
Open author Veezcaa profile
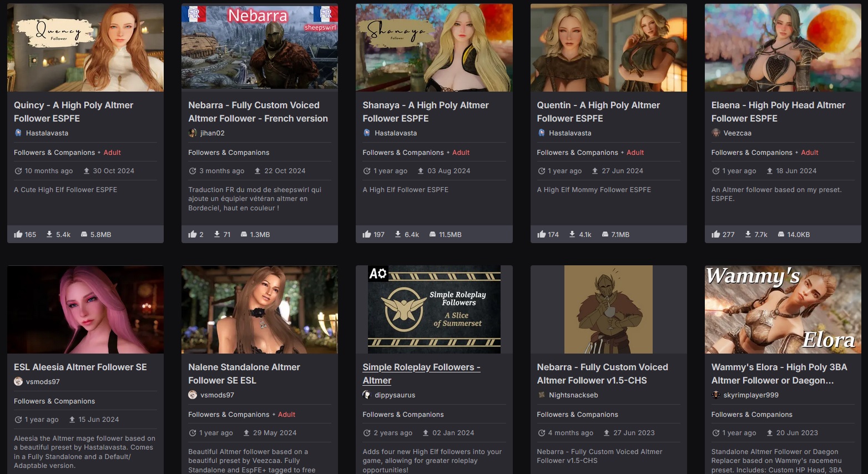click(x=738, y=133)
